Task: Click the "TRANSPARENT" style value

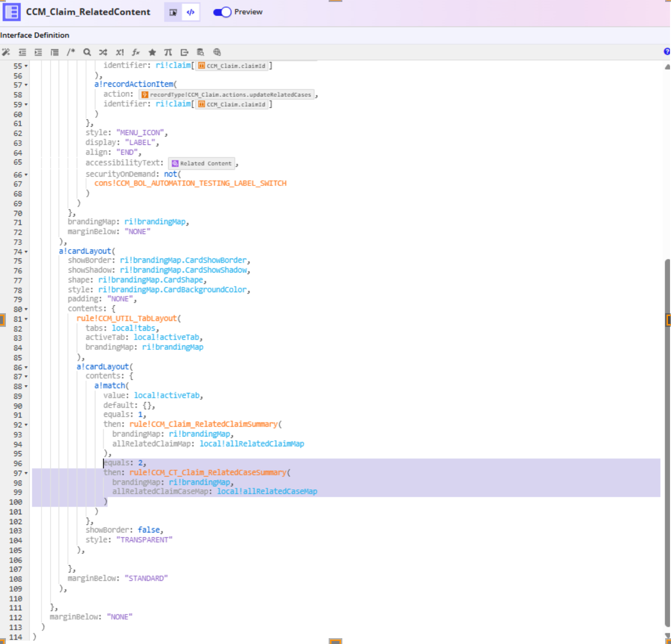Action: point(144,540)
